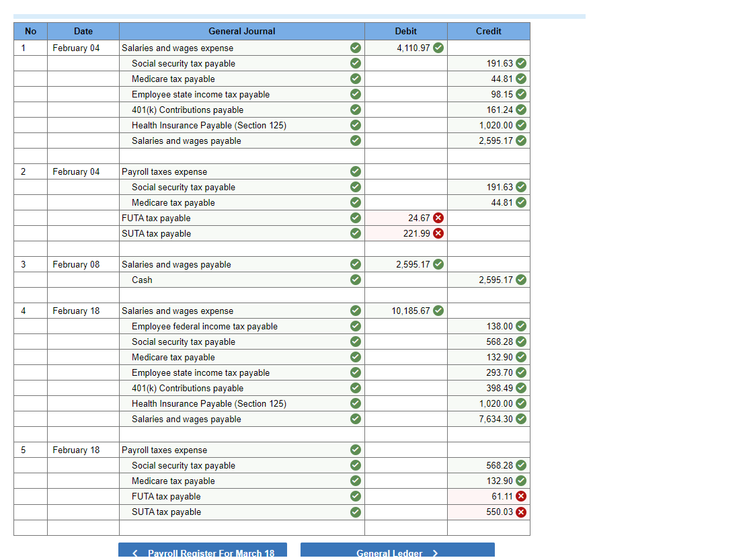Click green check on entry 5 Payroll taxes expense
This screenshot has height=560, width=751.
[x=356, y=450]
